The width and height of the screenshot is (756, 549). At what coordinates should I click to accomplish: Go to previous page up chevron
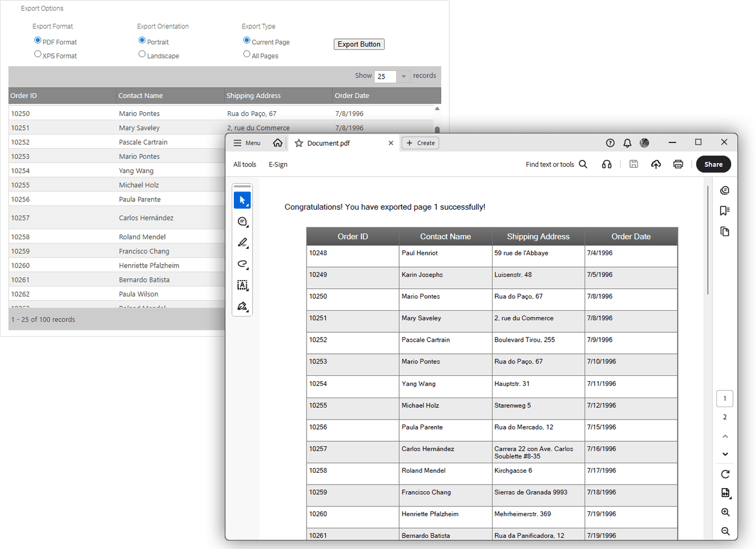[x=725, y=436]
